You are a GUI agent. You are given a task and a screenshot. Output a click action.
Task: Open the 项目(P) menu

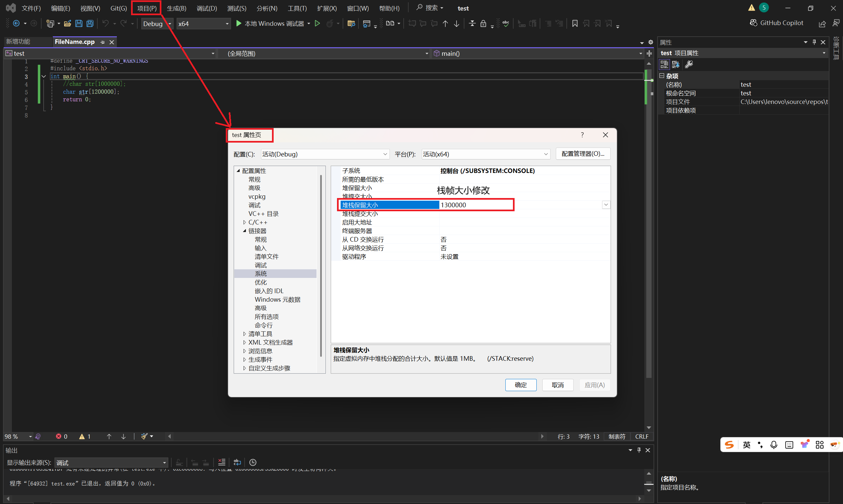pos(147,8)
